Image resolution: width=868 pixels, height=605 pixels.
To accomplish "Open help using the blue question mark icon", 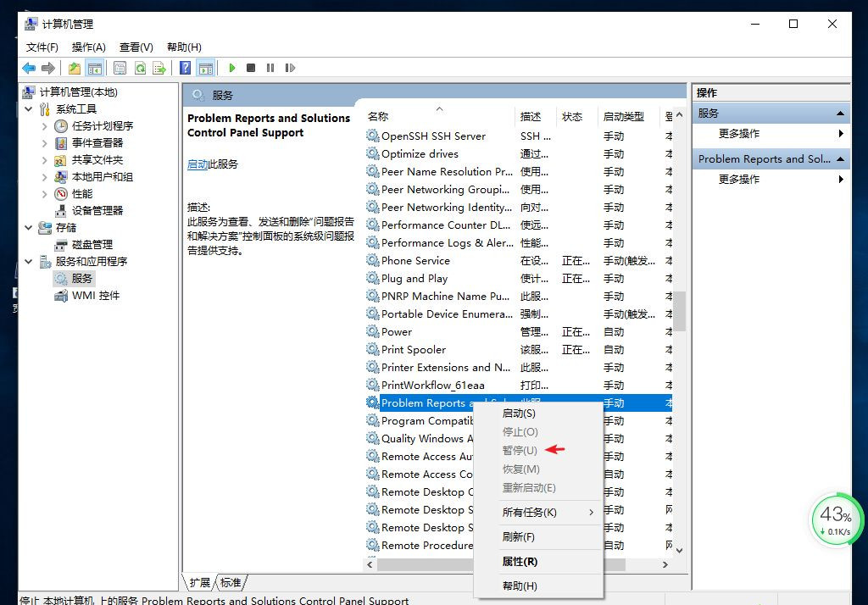I will point(185,68).
